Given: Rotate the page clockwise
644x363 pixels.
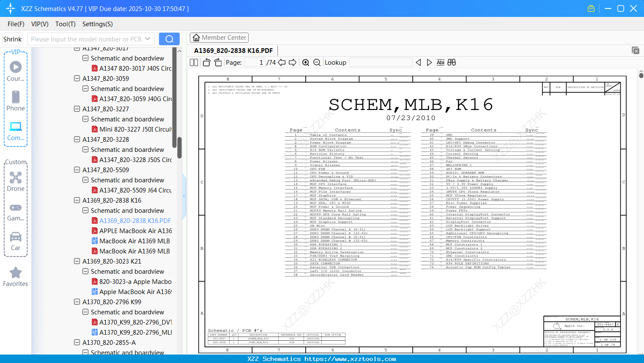Looking at the screenshot, I should (x=218, y=63).
